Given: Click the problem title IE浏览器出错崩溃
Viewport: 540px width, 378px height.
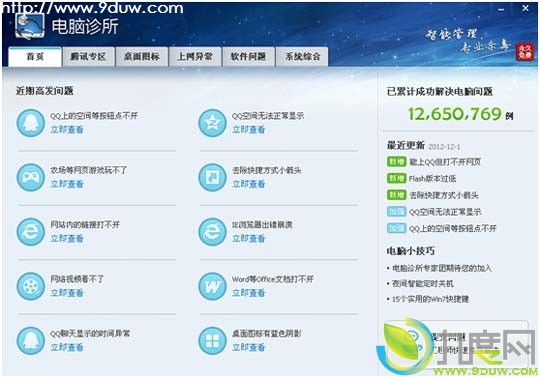Looking at the screenshot, I should coord(262,224).
